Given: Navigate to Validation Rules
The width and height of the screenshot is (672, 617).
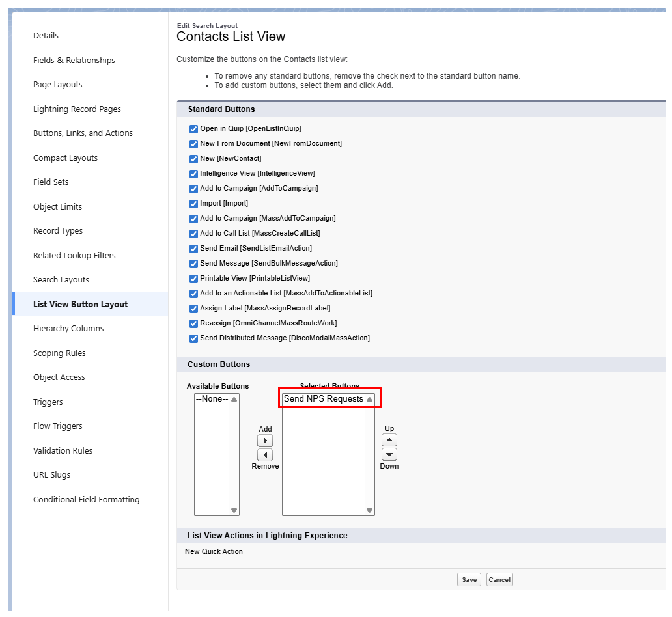Looking at the screenshot, I should [x=63, y=450].
